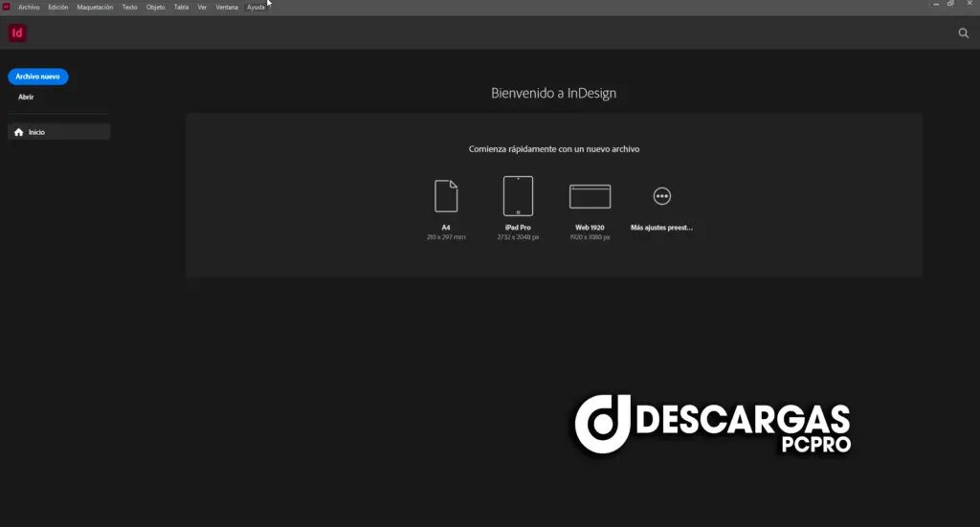Open the Tabla menu

tap(181, 7)
